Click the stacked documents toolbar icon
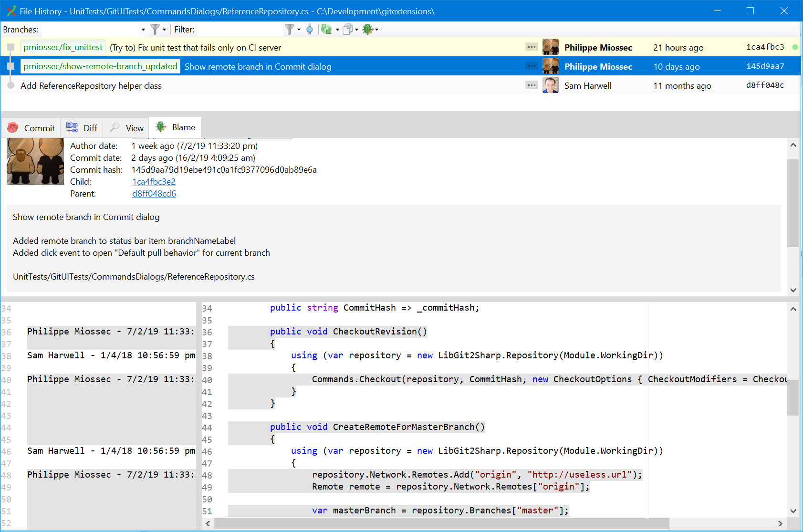The height and width of the screenshot is (532, 803). click(x=348, y=29)
